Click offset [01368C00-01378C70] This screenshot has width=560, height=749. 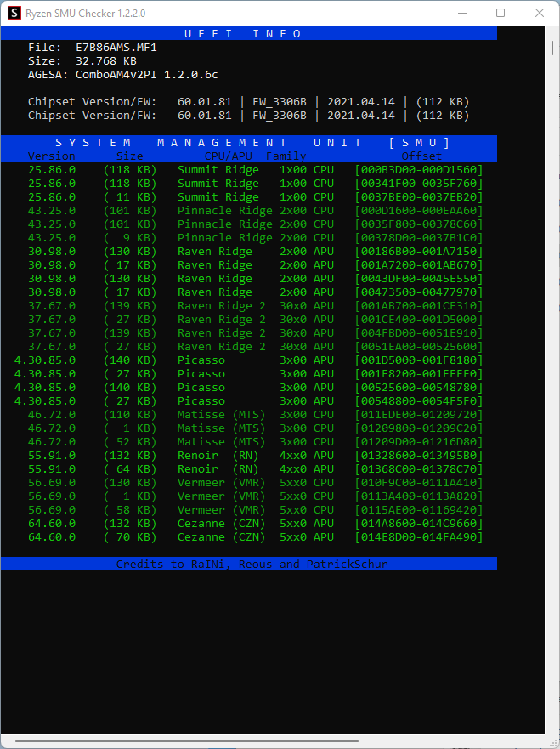(x=419, y=469)
